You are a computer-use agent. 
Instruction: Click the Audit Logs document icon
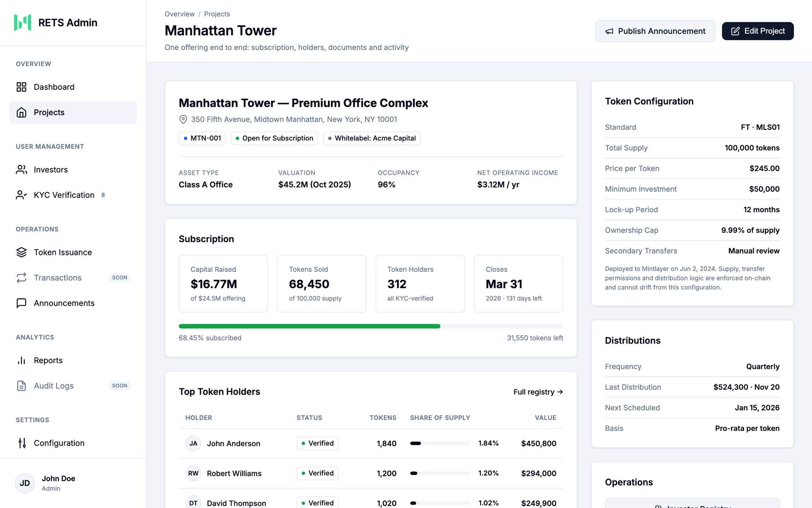pos(21,385)
